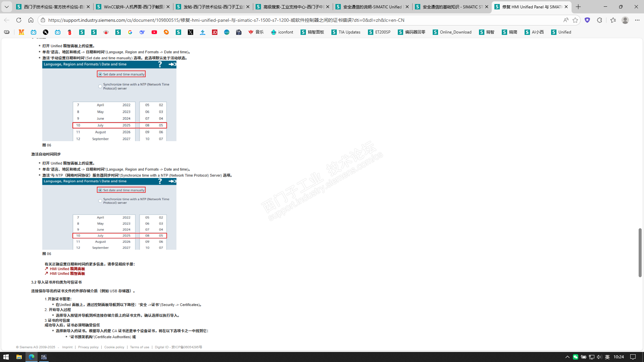This screenshot has width=644, height=362.
Task: Show hidden system tray icons chevron
Action: [567, 357]
